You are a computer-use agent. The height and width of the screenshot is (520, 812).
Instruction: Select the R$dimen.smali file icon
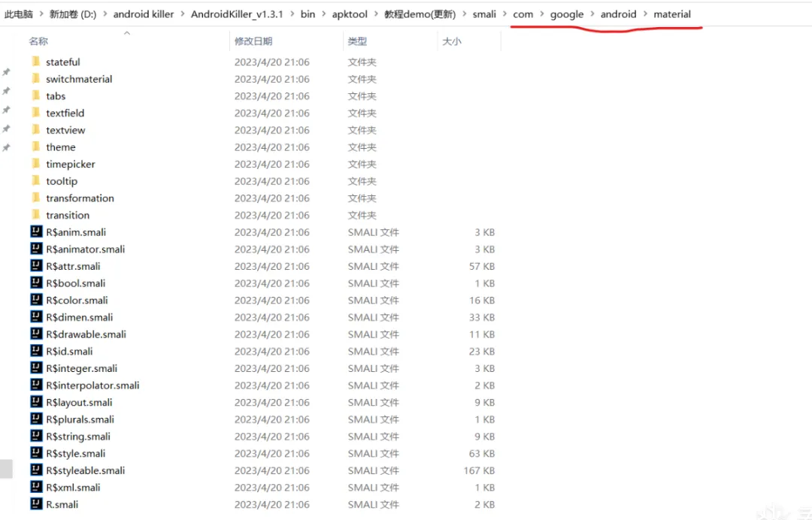(36, 317)
